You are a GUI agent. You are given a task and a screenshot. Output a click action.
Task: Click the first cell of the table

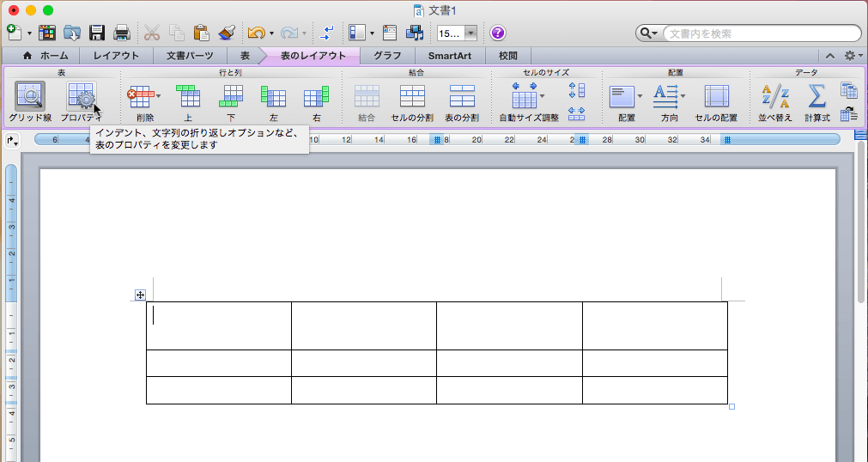pos(219,325)
